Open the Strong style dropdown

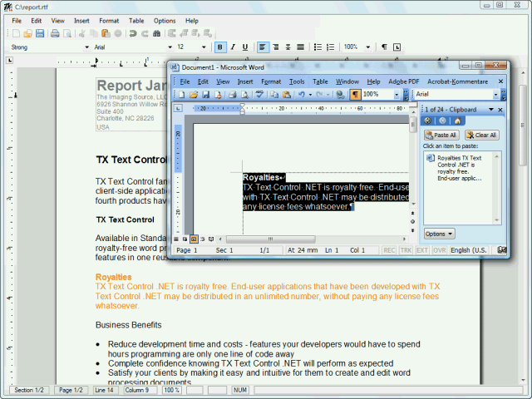pyautogui.click(x=86, y=47)
